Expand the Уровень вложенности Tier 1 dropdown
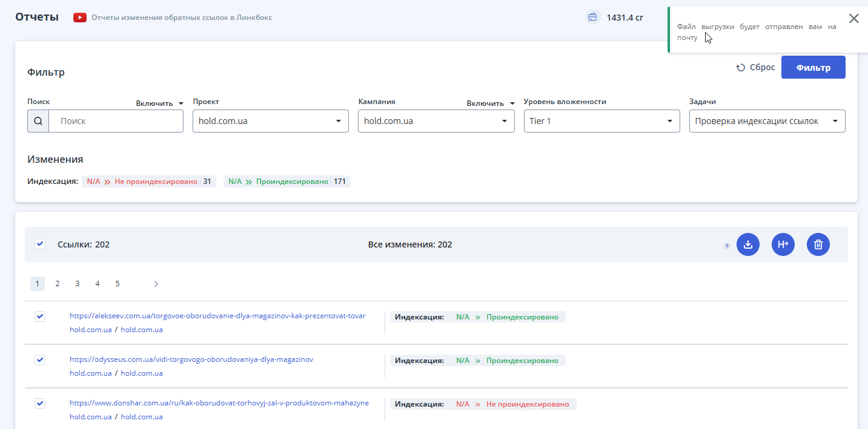 601,121
